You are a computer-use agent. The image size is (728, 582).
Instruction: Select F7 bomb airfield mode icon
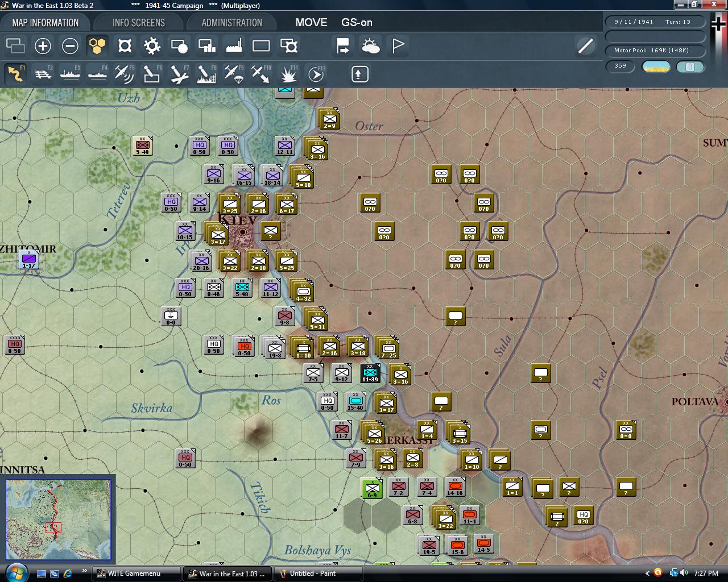(x=179, y=74)
